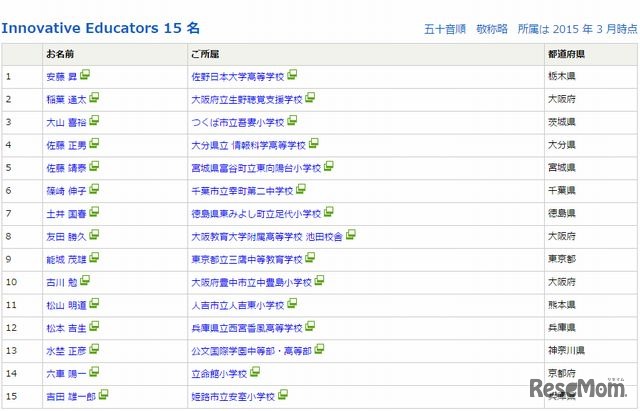Click the new-window icon in row 13's name cell
The image size is (640, 411).
pyautogui.click(x=94, y=349)
